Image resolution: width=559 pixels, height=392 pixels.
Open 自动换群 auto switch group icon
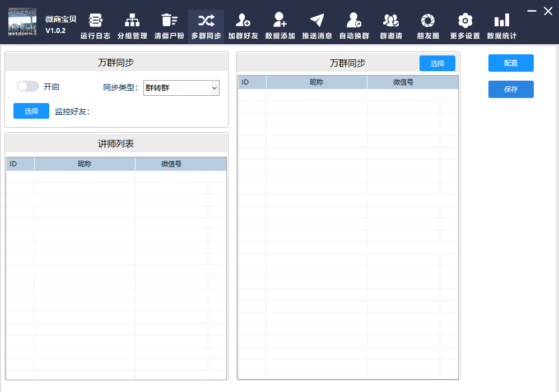pyautogui.click(x=353, y=21)
